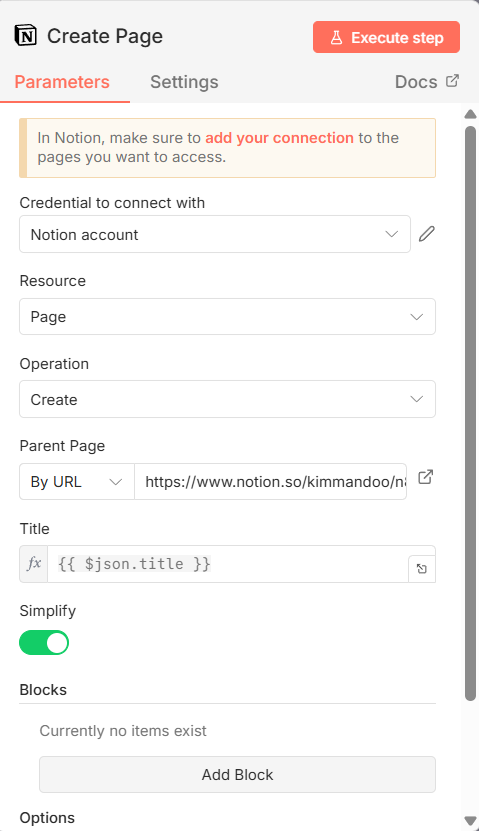Open the Operation dropdown showing Create

tap(227, 399)
